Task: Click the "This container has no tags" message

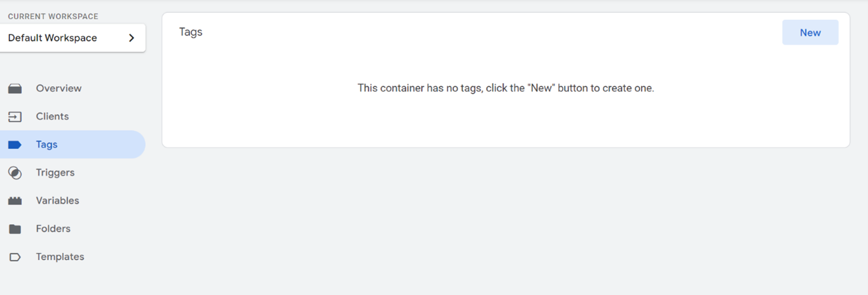Action: coord(506,88)
